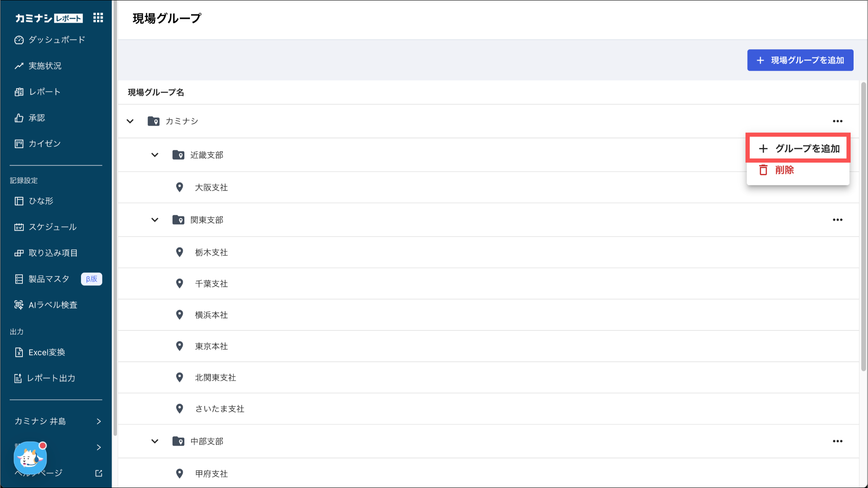
Task: Collapse the 近畿支部 group
Action: pyautogui.click(x=155, y=155)
